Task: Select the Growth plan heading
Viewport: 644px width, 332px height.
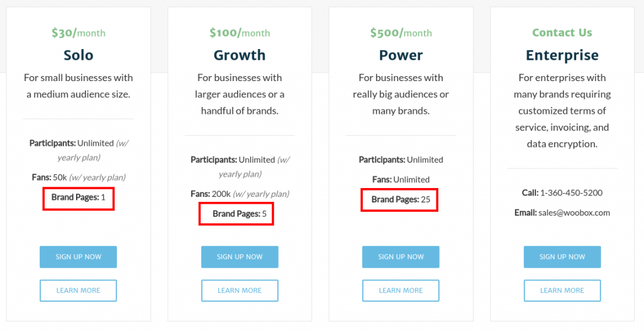Action: pyautogui.click(x=240, y=55)
